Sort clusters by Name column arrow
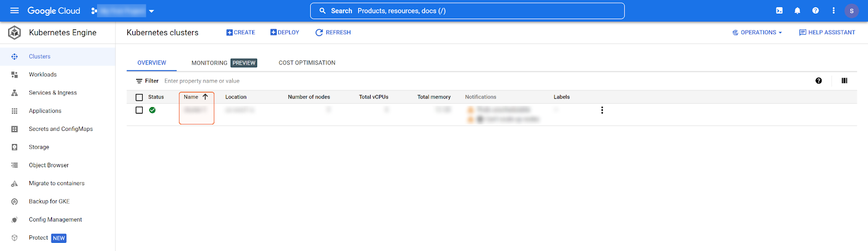868x251 pixels. click(205, 97)
